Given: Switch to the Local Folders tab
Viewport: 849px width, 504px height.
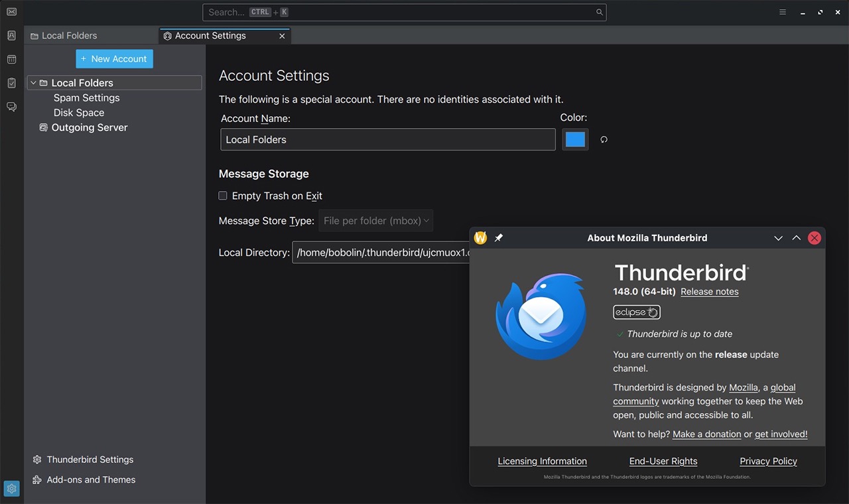Looking at the screenshot, I should click(68, 35).
